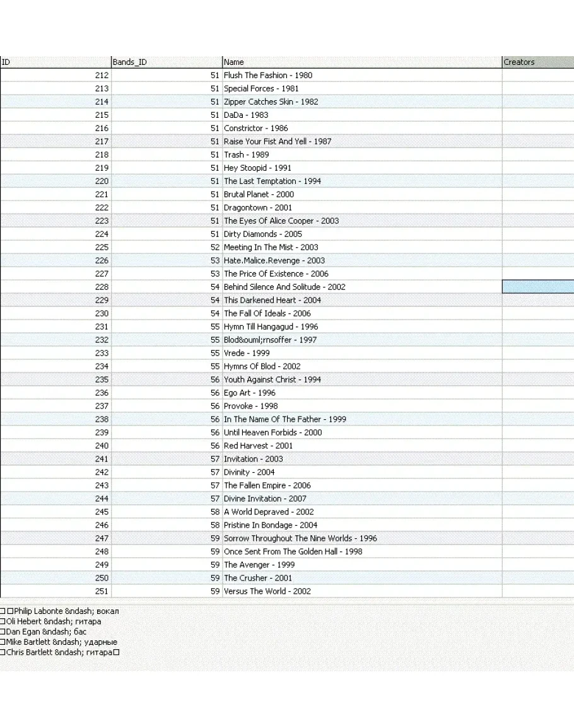
Task: Click the 'Divine Invitation - 2007' cell
Action: 265,499
